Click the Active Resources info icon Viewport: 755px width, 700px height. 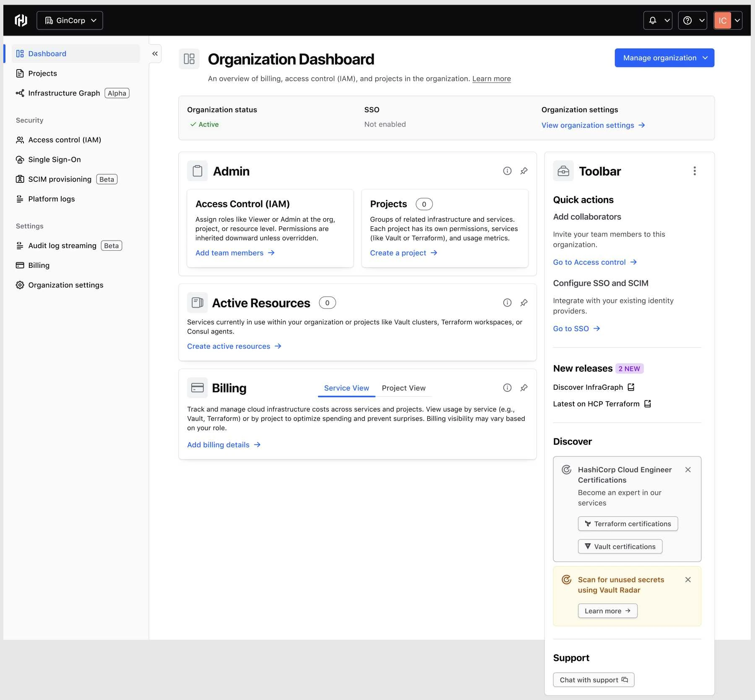[507, 303]
